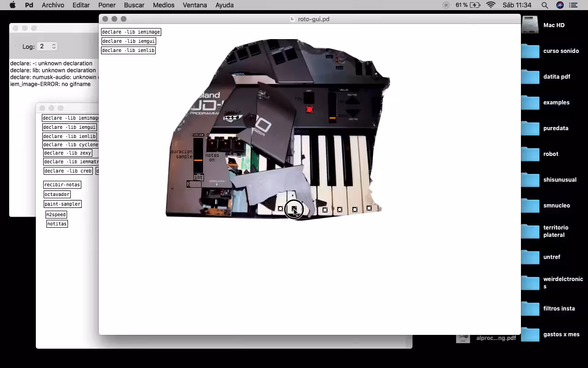The image size is (588, 368).
Task: Open the Spotlight search icon
Action: (544, 5)
